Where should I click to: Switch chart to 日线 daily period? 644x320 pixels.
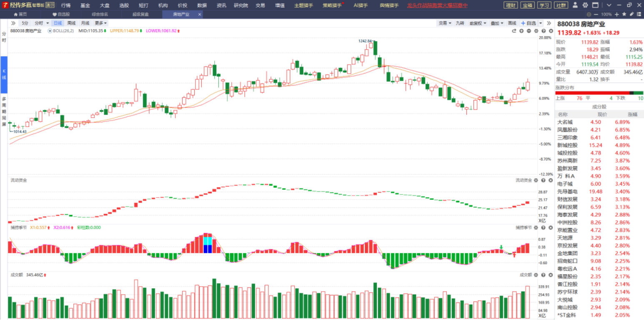[x=58, y=23]
